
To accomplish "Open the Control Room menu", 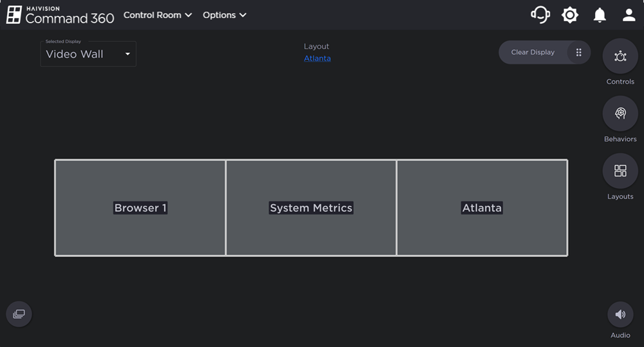I will tap(158, 15).
